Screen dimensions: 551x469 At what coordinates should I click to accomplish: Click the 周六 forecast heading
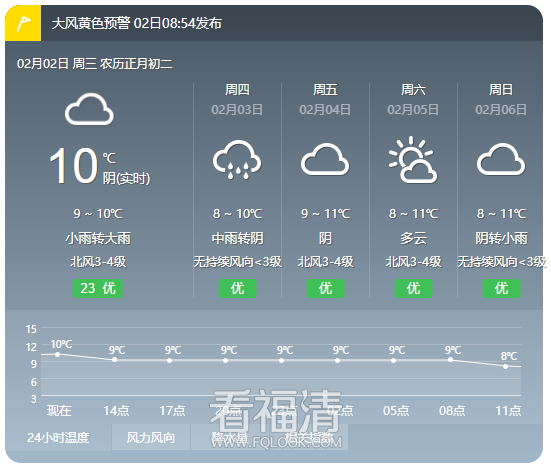point(413,90)
